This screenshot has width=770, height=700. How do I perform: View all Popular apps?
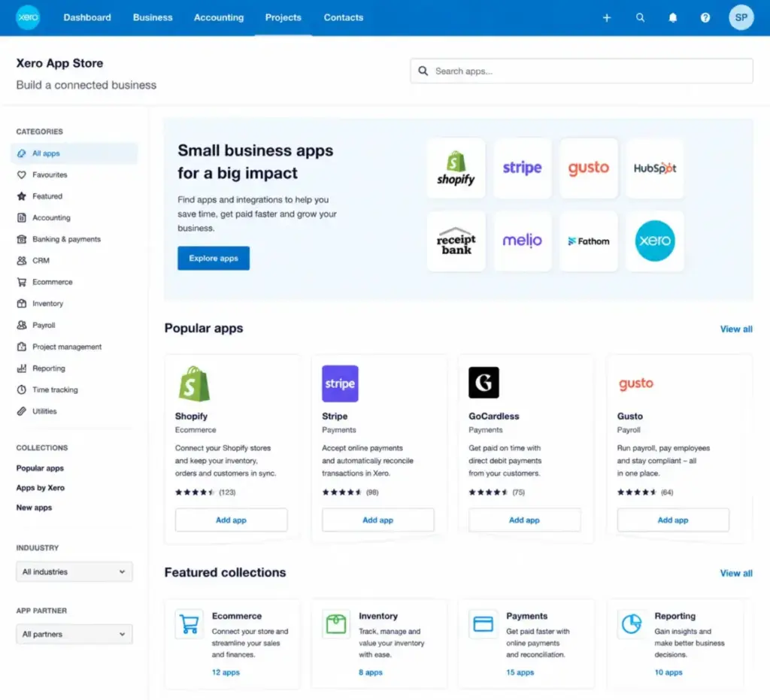click(736, 329)
